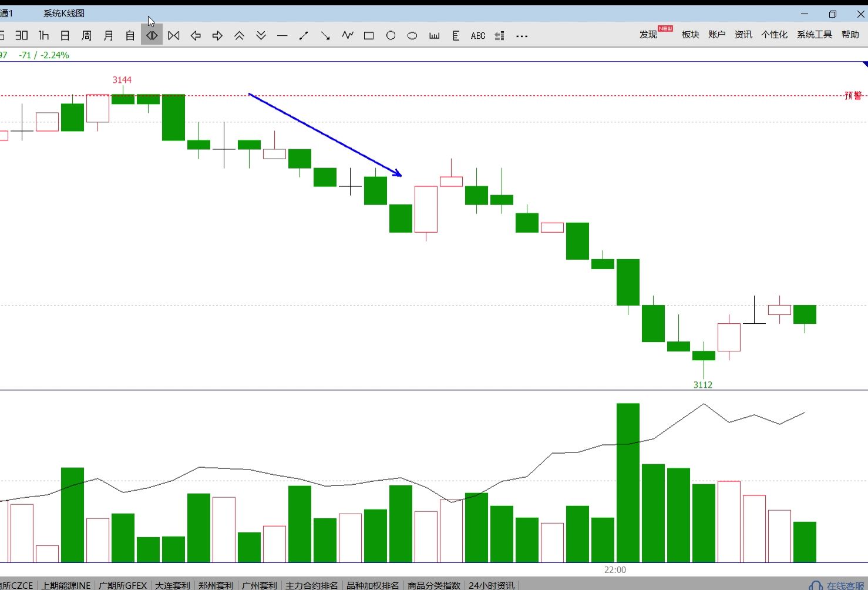Image resolution: width=868 pixels, height=590 pixels.
Task: Pick the circle drawing tool
Action: click(x=391, y=36)
